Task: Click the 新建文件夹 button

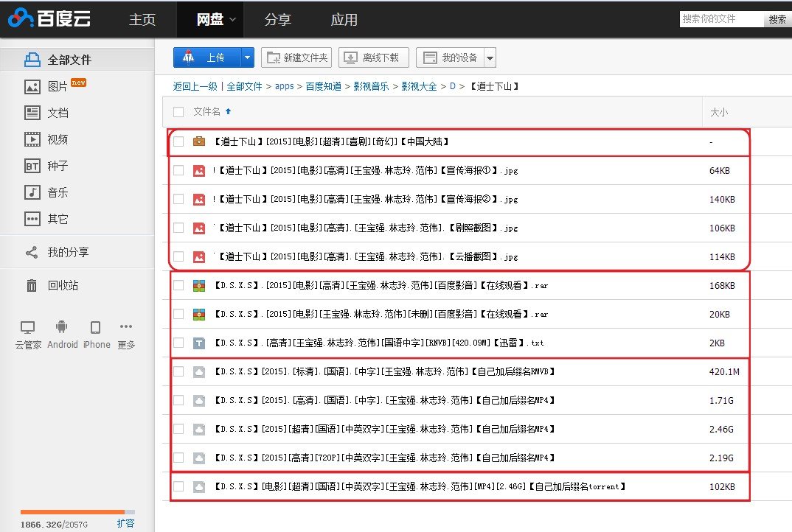Action: (x=297, y=57)
